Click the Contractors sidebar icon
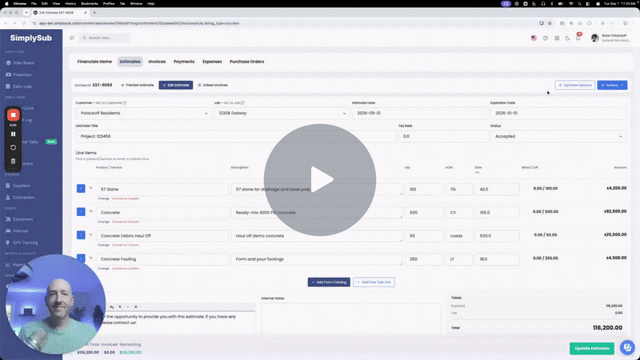 coord(8,198)
